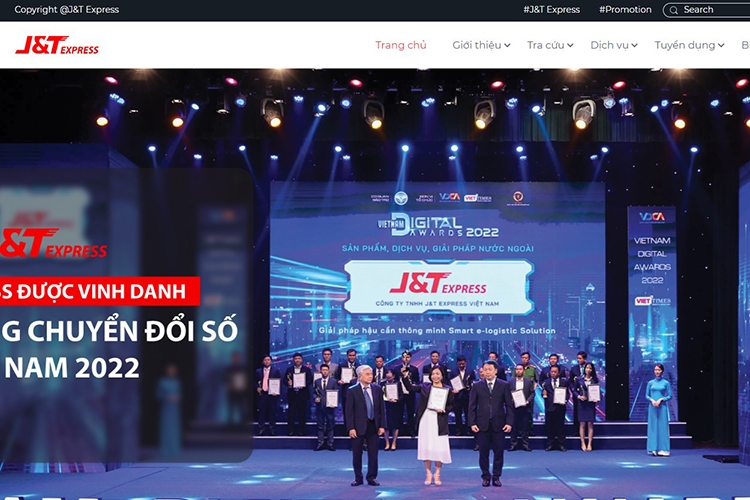Click the NAM 2022 headline text
This screenshot has width=750, height=500.
tap(72, 367)
